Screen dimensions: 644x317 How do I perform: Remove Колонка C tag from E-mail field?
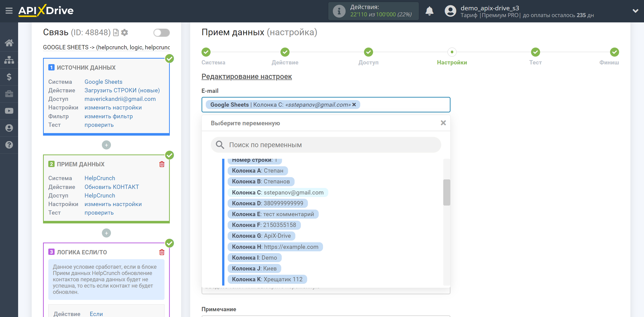coord(354,104)
